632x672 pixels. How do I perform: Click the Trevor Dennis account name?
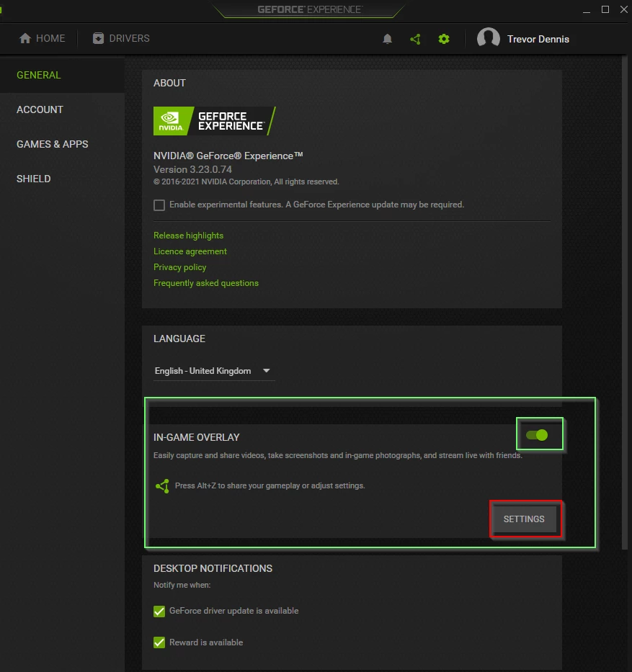pyautogui.click(x=538, y=39)
